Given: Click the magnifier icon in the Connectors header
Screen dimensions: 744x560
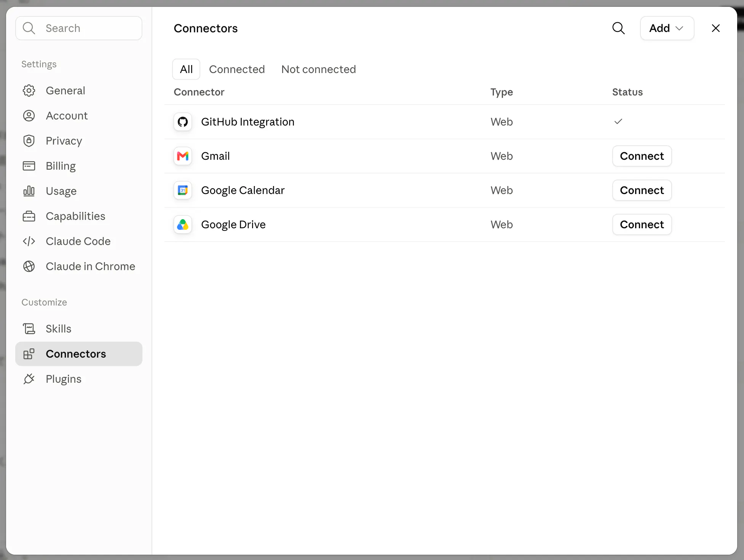Looking at the screenshot, I should (618, 28).
